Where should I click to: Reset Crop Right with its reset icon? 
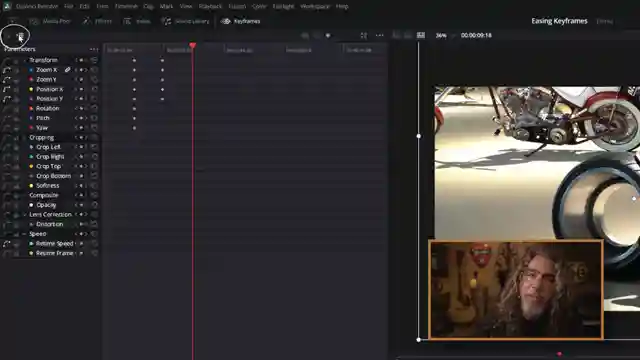pos(94,157)
